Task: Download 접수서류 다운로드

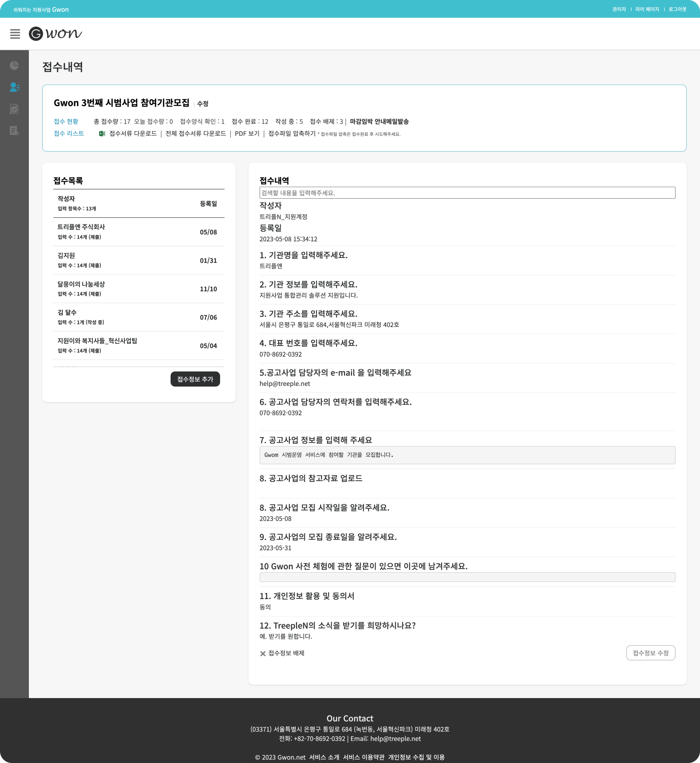Action: click(133, 134)
